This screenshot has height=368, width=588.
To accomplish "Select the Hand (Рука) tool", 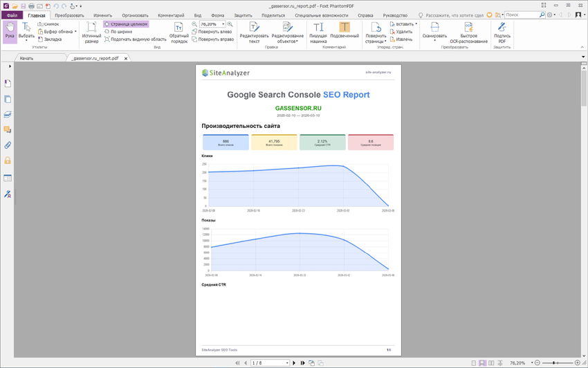I will (9, 31).
